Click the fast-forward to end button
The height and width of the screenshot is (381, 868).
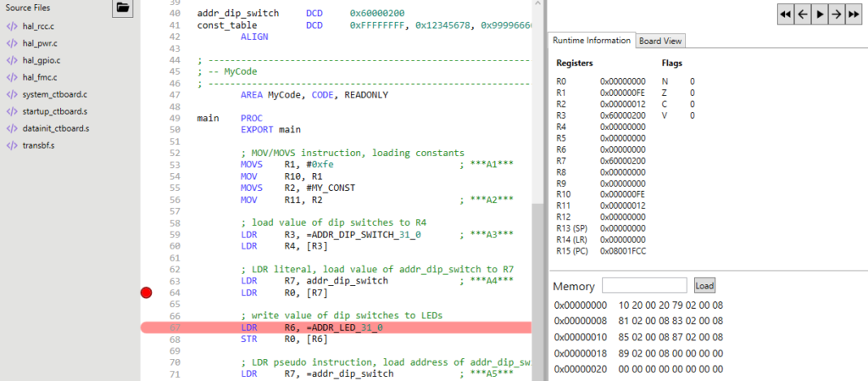click(852, 14)
